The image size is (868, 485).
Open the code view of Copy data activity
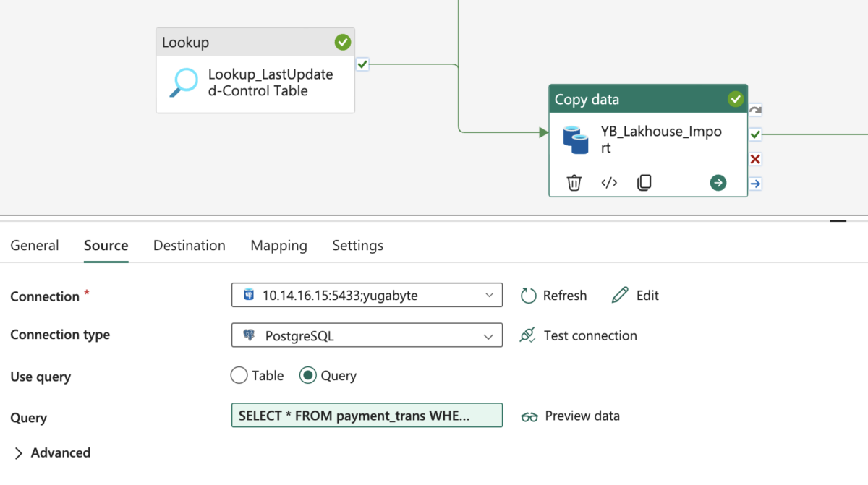pyautogui.click(x=608, y=182)
